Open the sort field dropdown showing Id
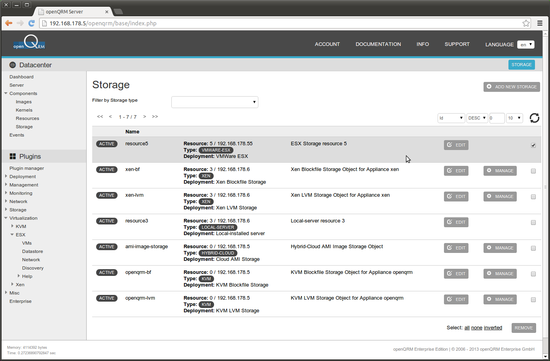550x361 pixels. (x=451, y=118)
